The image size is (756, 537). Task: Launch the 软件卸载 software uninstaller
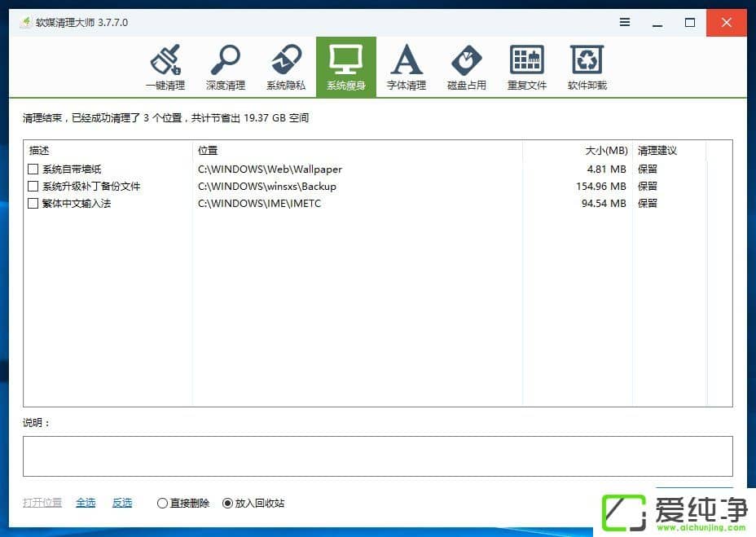[587, 67]
